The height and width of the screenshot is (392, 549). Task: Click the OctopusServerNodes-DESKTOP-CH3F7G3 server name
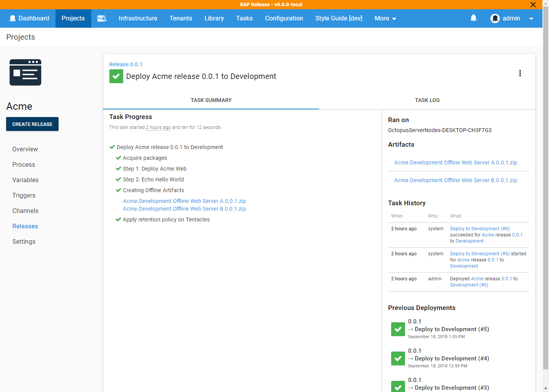(x=440, y=130)
